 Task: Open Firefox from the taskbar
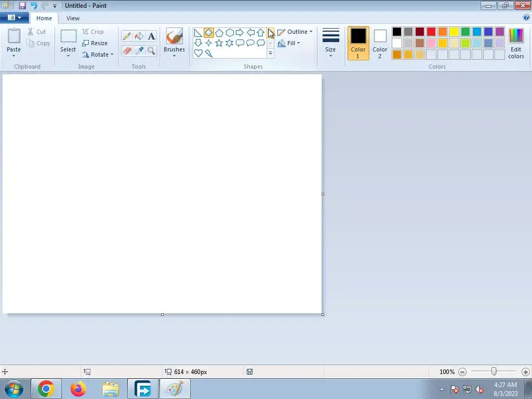point(78,389)
